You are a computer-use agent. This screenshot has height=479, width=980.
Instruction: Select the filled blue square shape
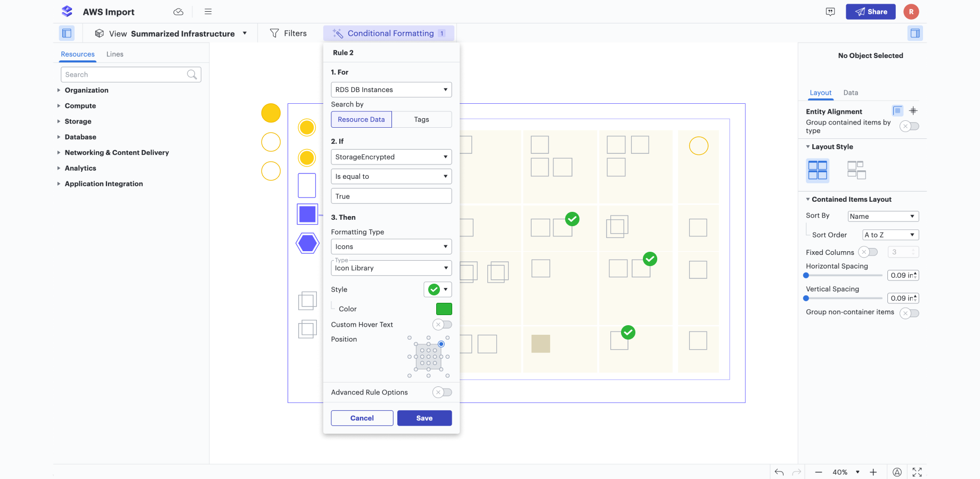[x=307, y=214]
